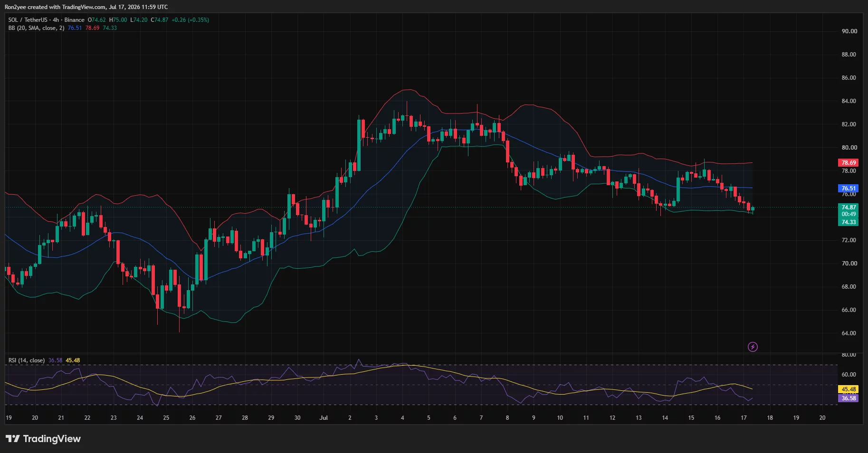Click the SOL / TetherUS symbol title
This screenshot has width=868, height=453.
[28, 20]
